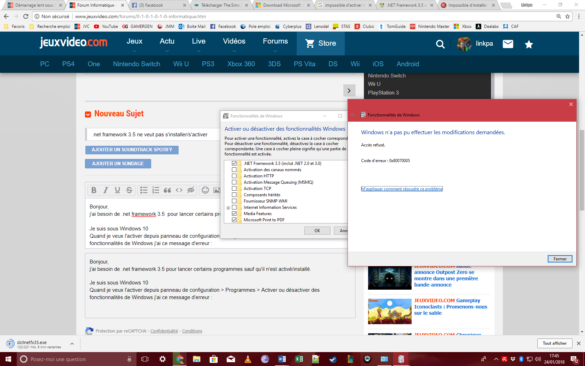Expand options arrow for dotnetfx35.exe download
Viewport: 585px width, 366px height.
pyautogui.click(x=72, y=344)
